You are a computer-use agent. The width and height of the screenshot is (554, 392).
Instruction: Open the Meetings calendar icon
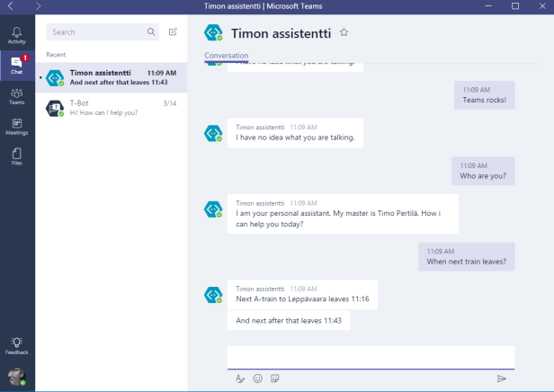16,127
